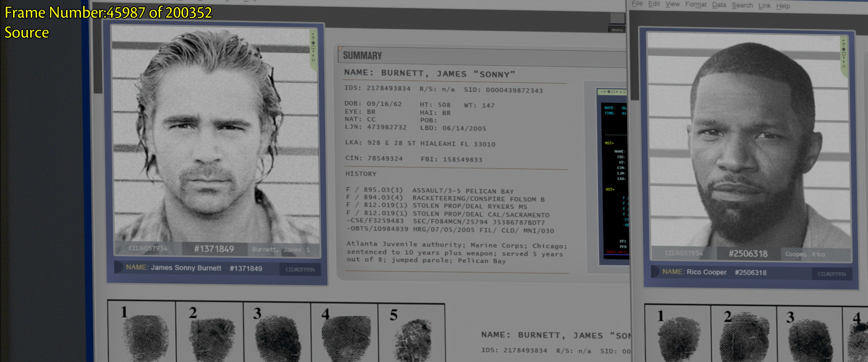Open the View menu in right window
Screen dimensions: 868x362
tap(672, 4)
